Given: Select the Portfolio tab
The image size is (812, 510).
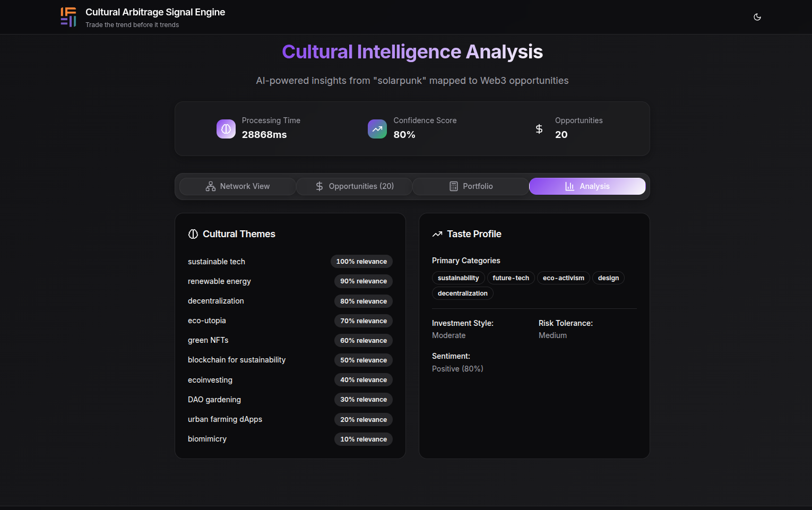Looking at the screenshot, I should click(x=471, y=186).
